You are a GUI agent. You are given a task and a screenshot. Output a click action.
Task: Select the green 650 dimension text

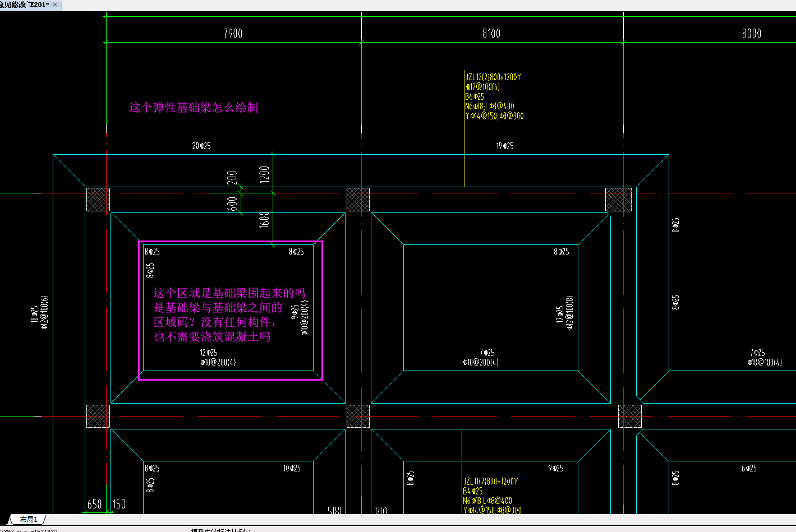tap(94, 504)
